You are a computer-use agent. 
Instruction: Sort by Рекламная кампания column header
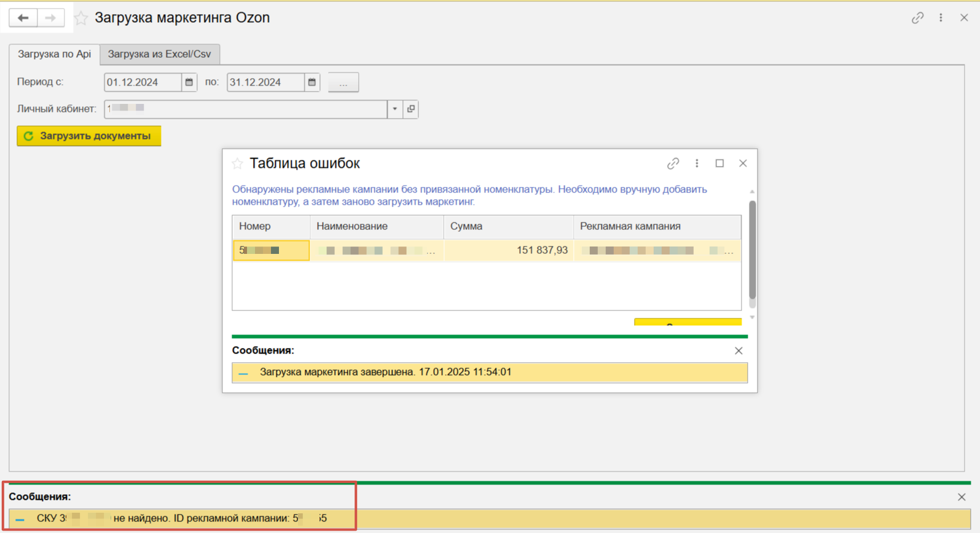[x=657, y=226]
